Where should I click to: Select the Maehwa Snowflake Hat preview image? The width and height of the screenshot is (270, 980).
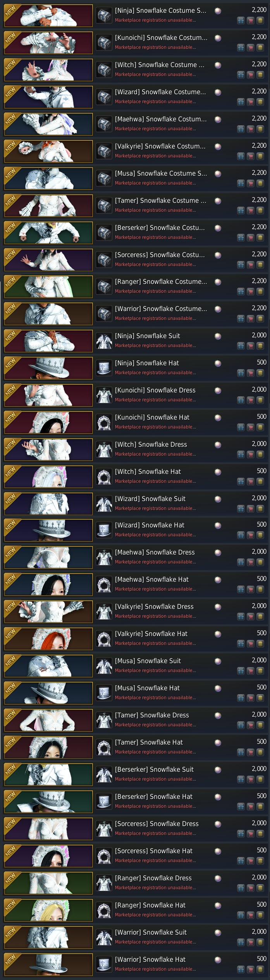tap(48, 584)
